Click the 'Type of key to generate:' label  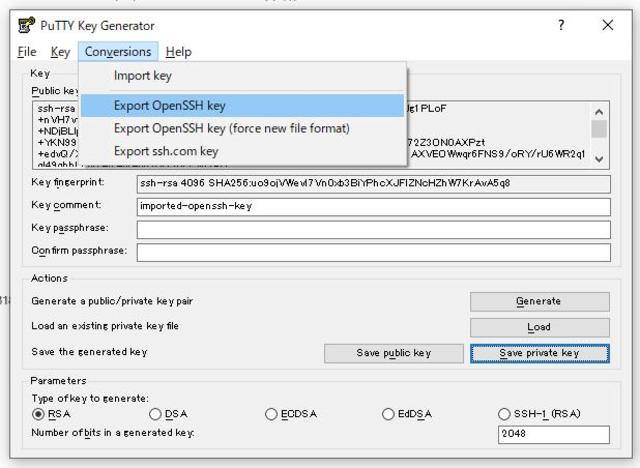tap(90, 398)
